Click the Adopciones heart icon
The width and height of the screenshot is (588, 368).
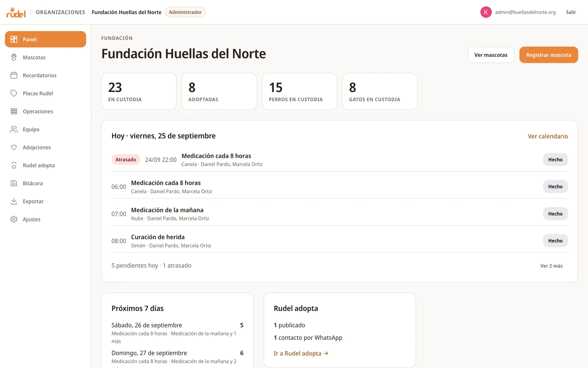pos(14,147)
